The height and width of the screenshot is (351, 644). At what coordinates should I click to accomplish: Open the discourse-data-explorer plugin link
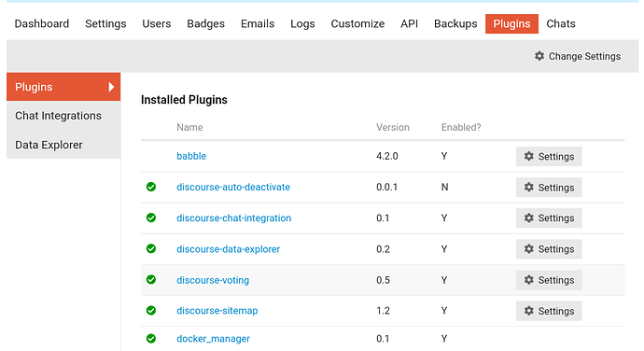pyautogui.click(x=228, y=249)
